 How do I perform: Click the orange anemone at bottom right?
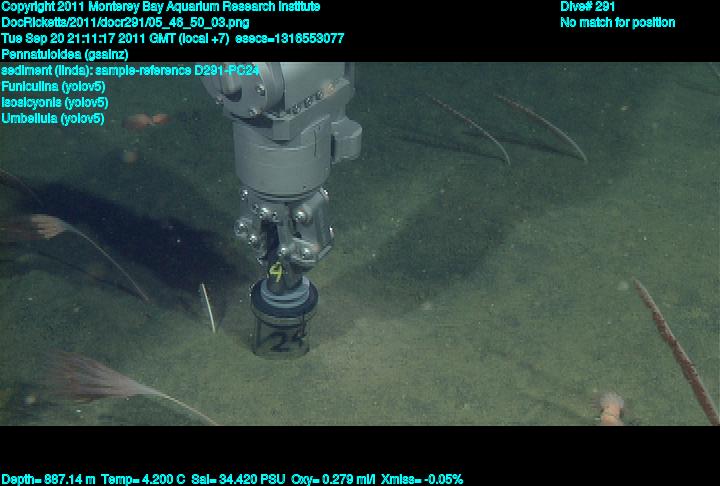pos(609,405)
